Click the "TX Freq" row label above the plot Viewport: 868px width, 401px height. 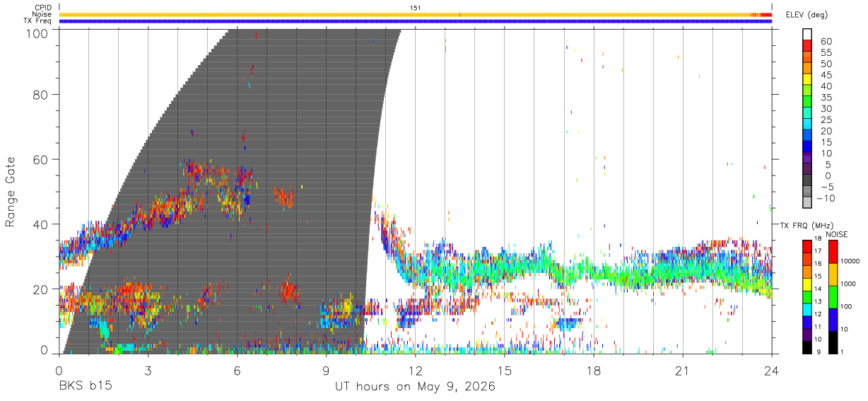(37, 21)
